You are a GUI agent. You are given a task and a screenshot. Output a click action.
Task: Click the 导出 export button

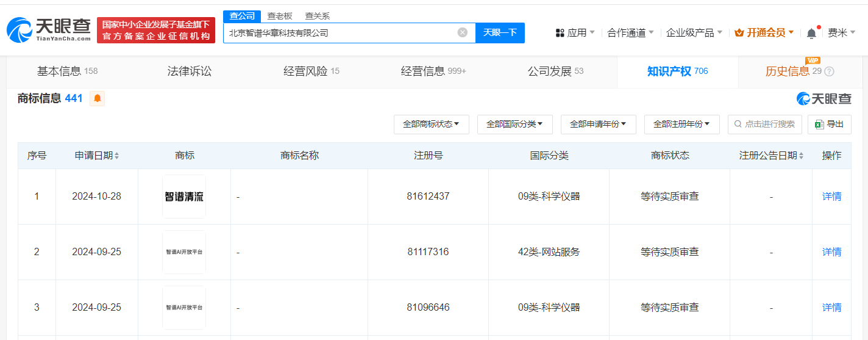point(829,124)
